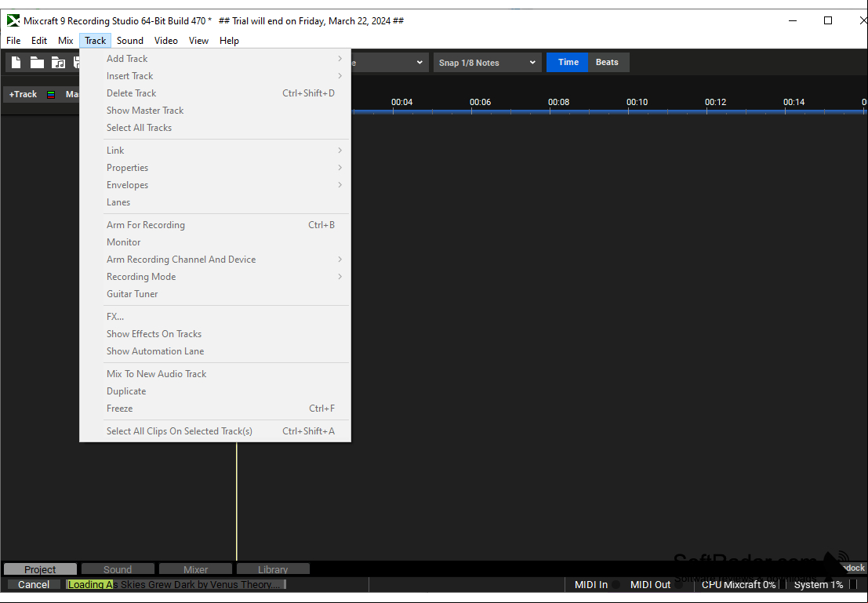Close the open Track menu
868x603 pixels.
tap(95, 41)
